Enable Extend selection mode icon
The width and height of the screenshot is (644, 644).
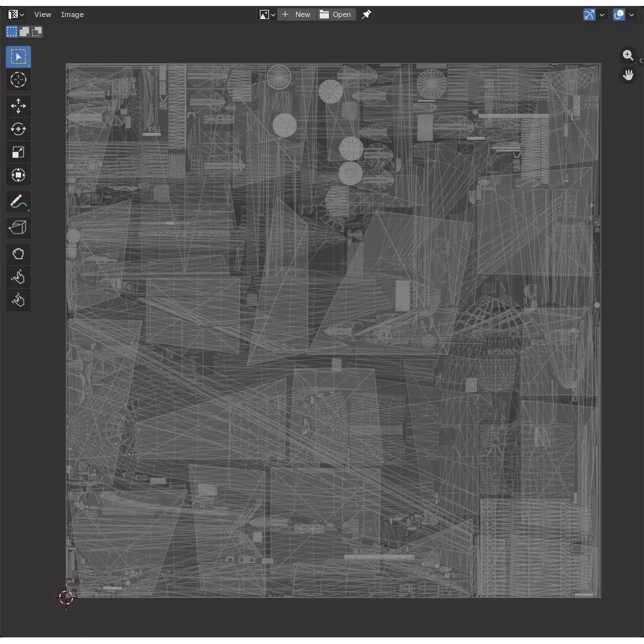pyautogui.click(x=24, y=32)
